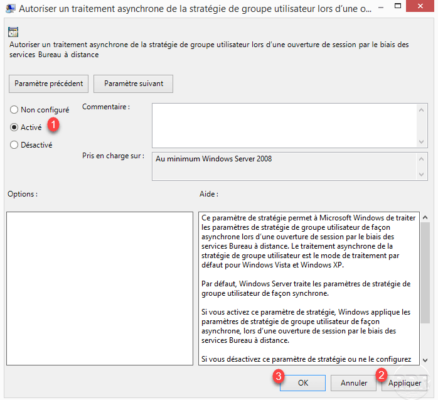Screen dimensions: 438x400
Task: Close the policy settings dialog
Action: 420,6
